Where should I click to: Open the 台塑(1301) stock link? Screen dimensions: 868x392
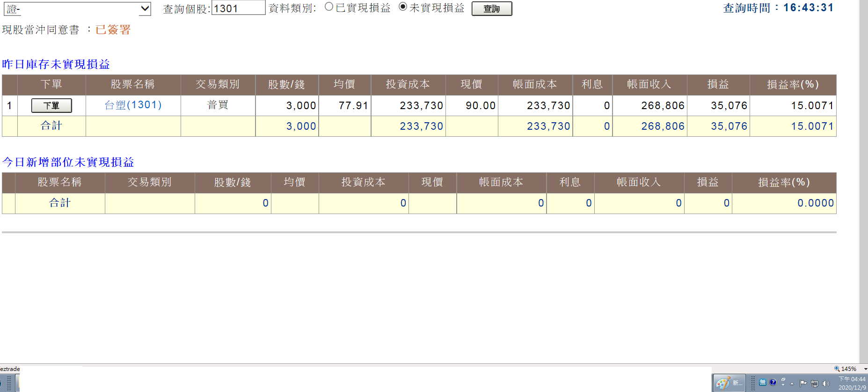coord(133,105)
